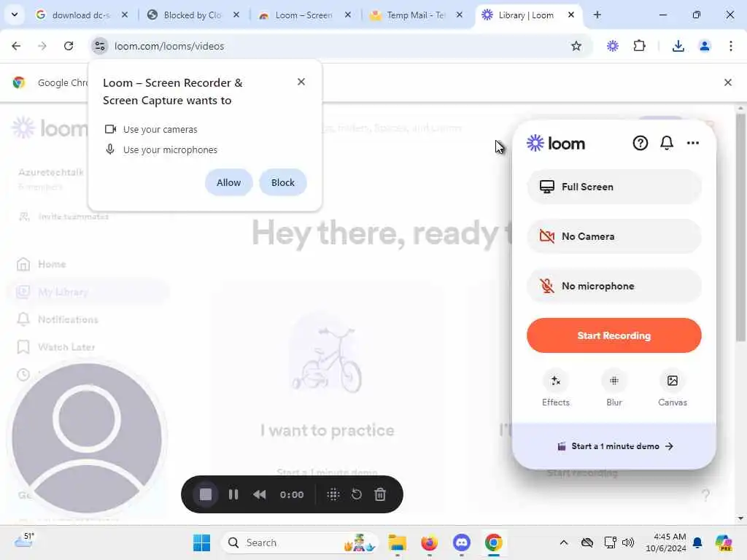
Task: Open Chrome extensions puzzle icon
Action: click(x=639, y=46)
